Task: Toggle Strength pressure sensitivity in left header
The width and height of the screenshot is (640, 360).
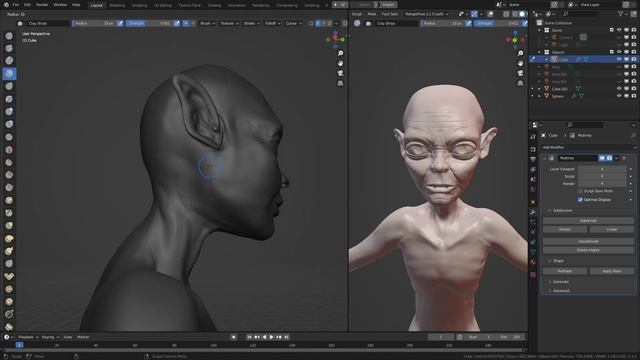Action: click(177, 23)
